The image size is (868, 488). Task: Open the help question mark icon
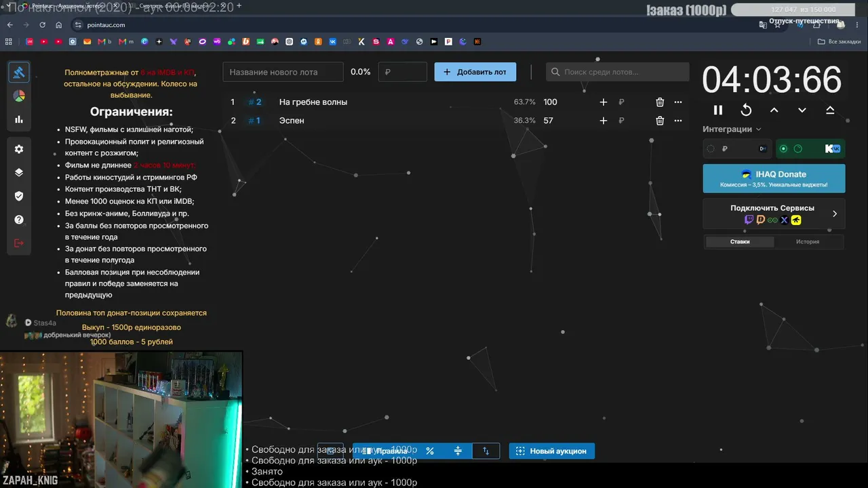coord(19,220)
